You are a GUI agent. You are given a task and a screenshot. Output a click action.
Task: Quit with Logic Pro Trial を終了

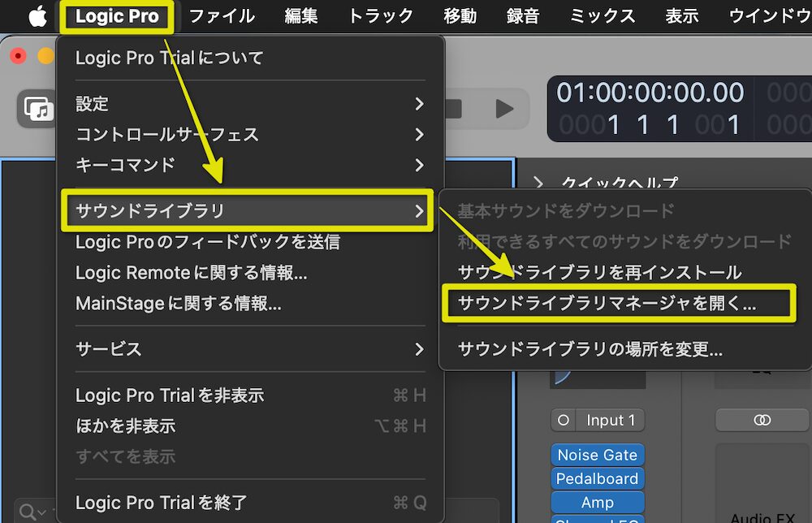(x=251, y=502)
